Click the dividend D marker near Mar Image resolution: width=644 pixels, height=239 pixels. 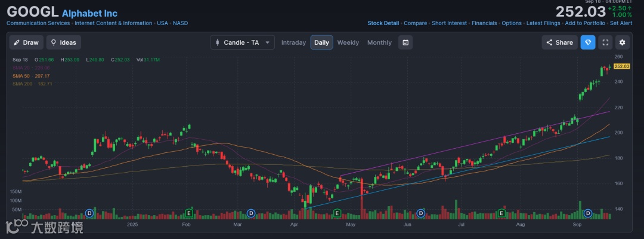click(251, 213)
